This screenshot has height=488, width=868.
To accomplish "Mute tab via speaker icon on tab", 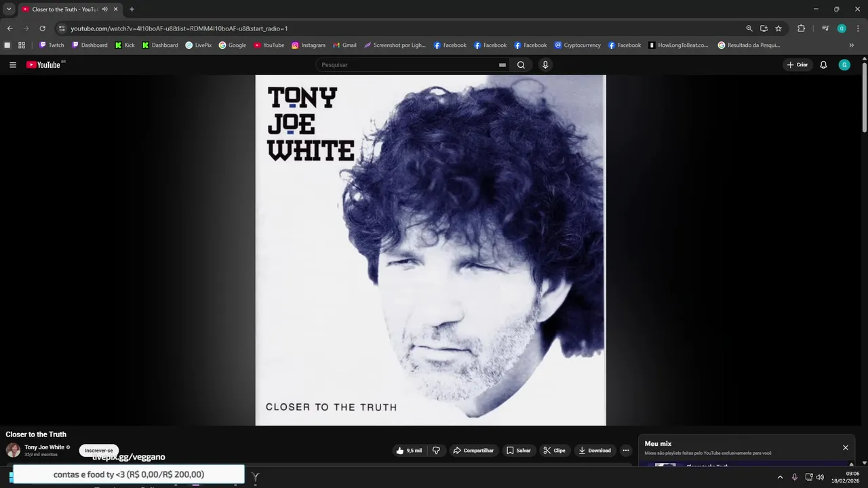I will coord(105,9).
